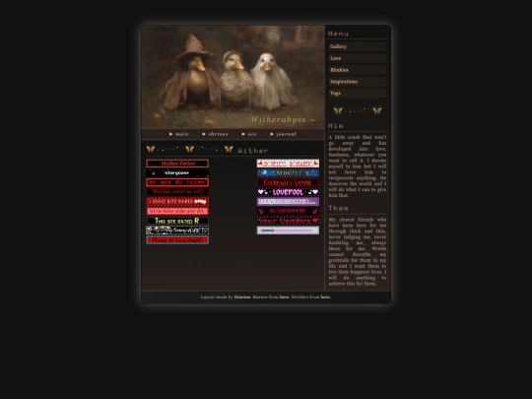Click the 'Witherabyss ~' title on the banner
This screenshot has width=532, height=399.
[x=283, y=119]
